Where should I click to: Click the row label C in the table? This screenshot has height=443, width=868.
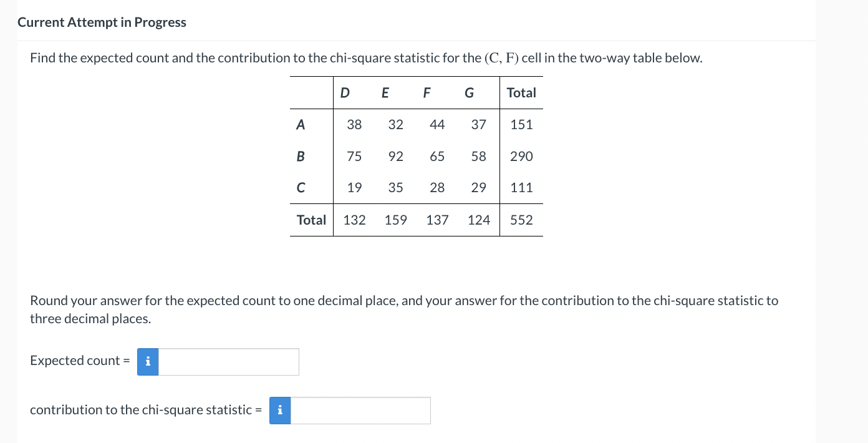coord(301,187)
